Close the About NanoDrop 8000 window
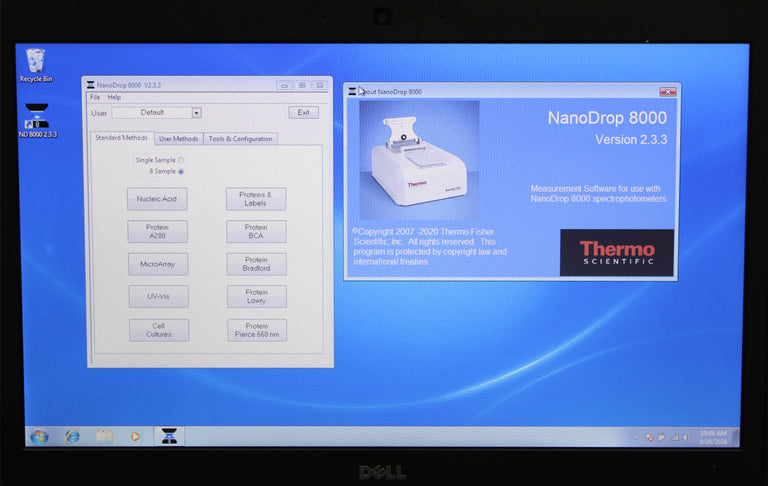The width and height of the screenshot is (768, 486). coord(667,91)
